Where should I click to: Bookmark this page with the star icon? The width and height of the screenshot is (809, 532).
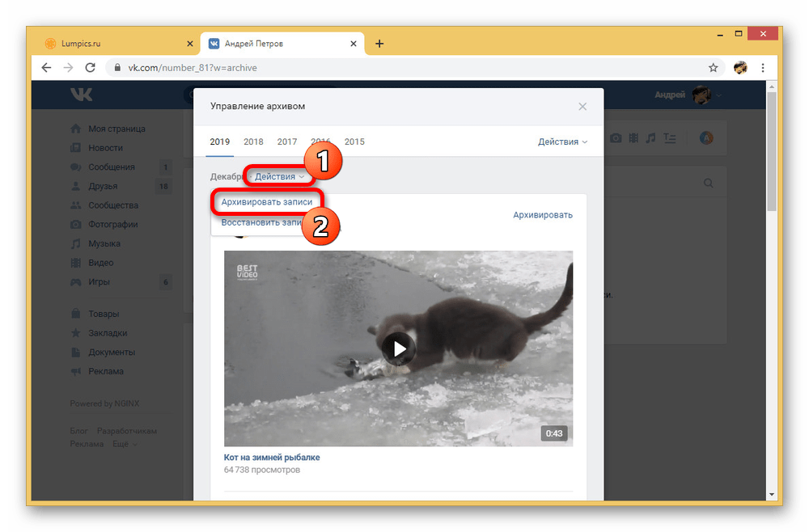(x=713, y=68)
